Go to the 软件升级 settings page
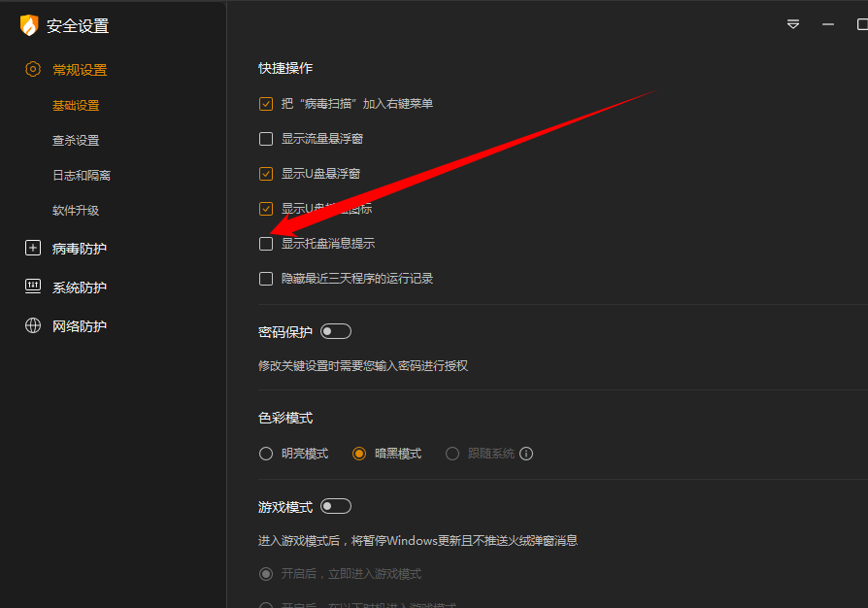The width and height of the screenshot is (868, 608). pyautogui.click(x=76, y=211)
